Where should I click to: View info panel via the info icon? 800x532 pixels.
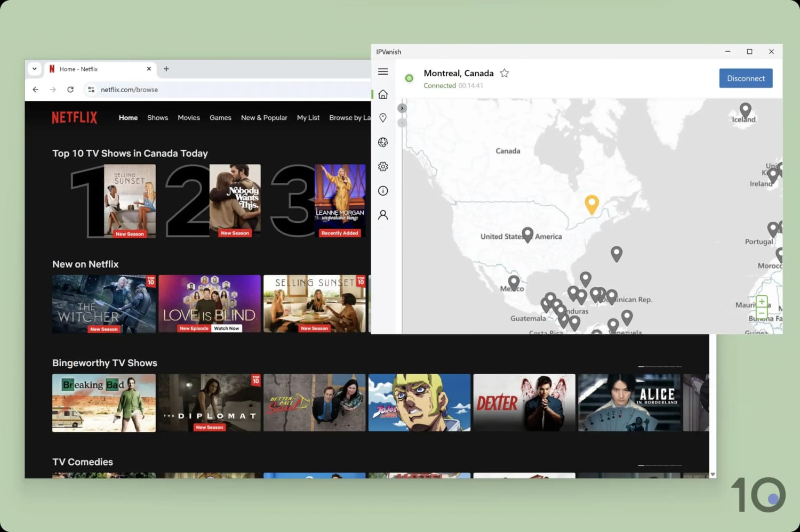(x=383, y=190)
